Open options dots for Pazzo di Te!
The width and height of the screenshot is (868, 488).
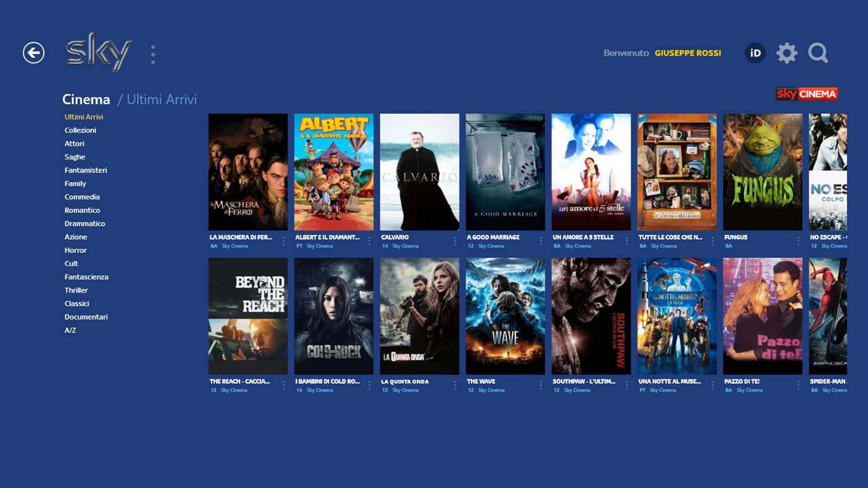coord(798,385)
